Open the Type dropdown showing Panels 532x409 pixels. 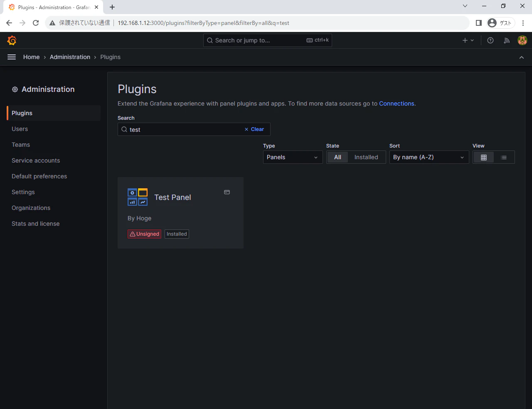(x=293, y=157)
